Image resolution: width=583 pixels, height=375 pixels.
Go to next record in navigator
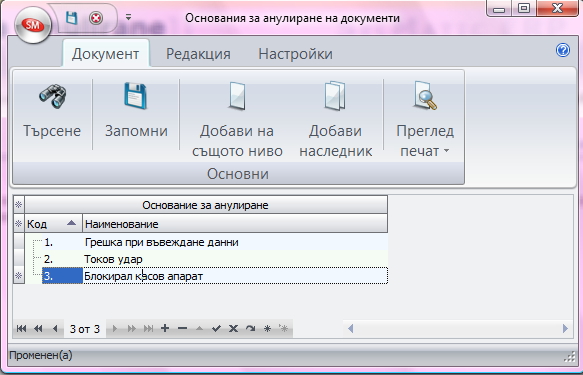pos(115,329)
